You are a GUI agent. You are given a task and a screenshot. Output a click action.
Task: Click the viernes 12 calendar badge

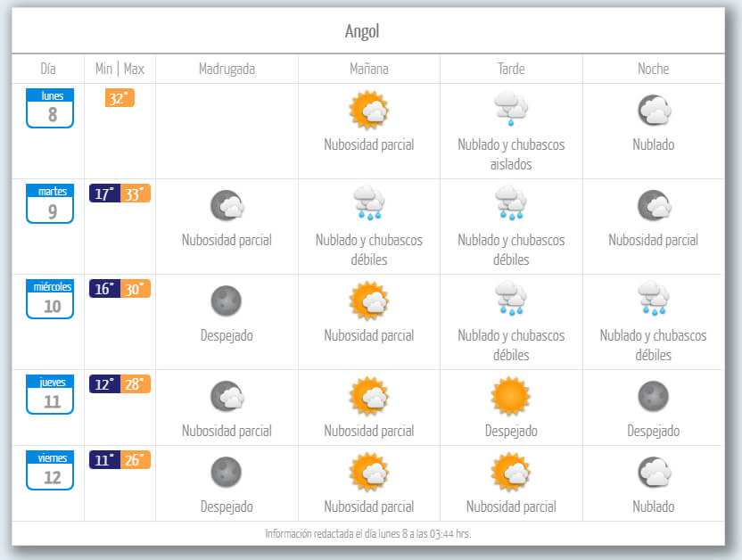tap(50, 470)
